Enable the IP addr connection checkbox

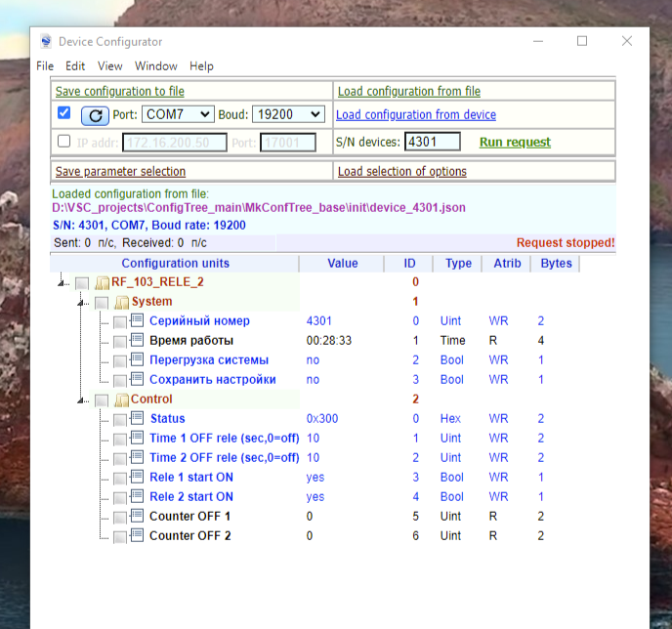pos(63,141)
